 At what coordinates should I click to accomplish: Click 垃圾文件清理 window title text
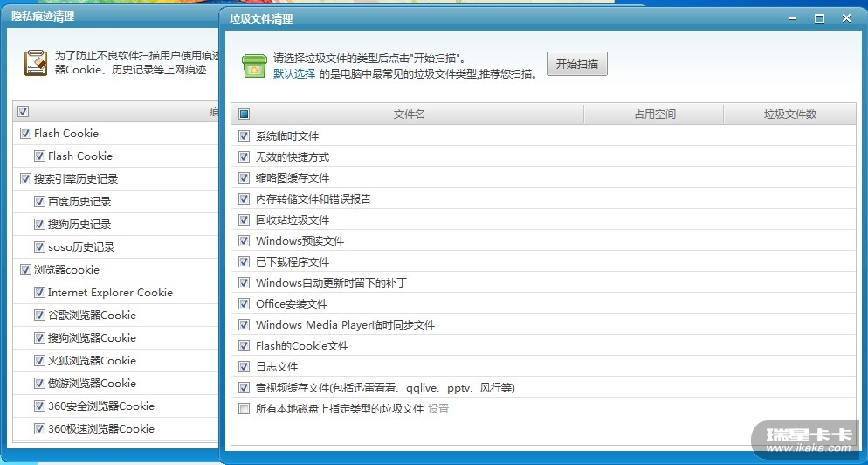point(261,19)
